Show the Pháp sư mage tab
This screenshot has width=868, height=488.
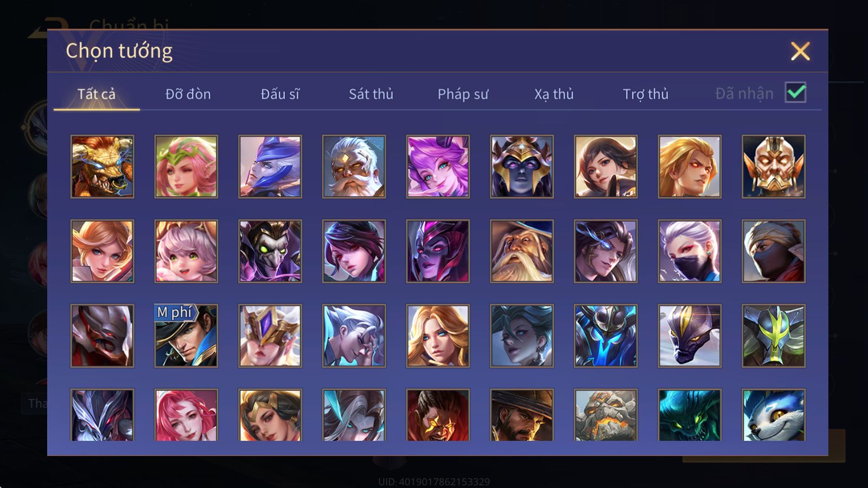(x=463, y=94)
